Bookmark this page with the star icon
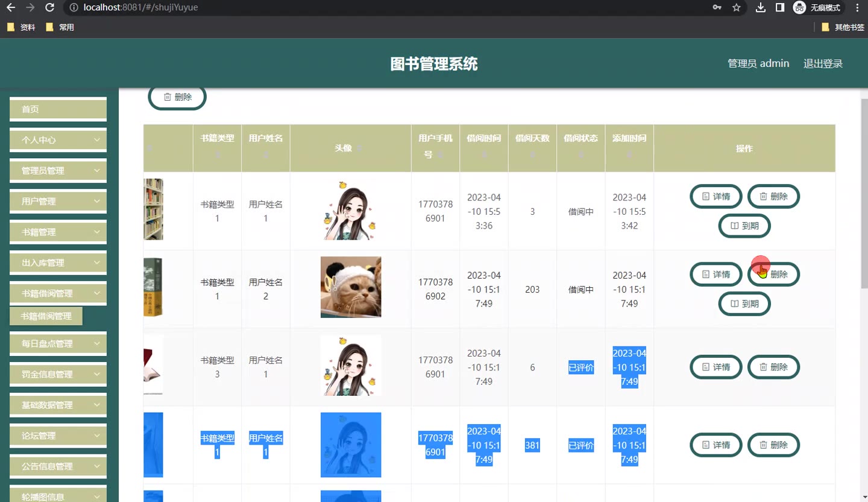The width and height of the screenshot is (868, 502). [736, 8]
